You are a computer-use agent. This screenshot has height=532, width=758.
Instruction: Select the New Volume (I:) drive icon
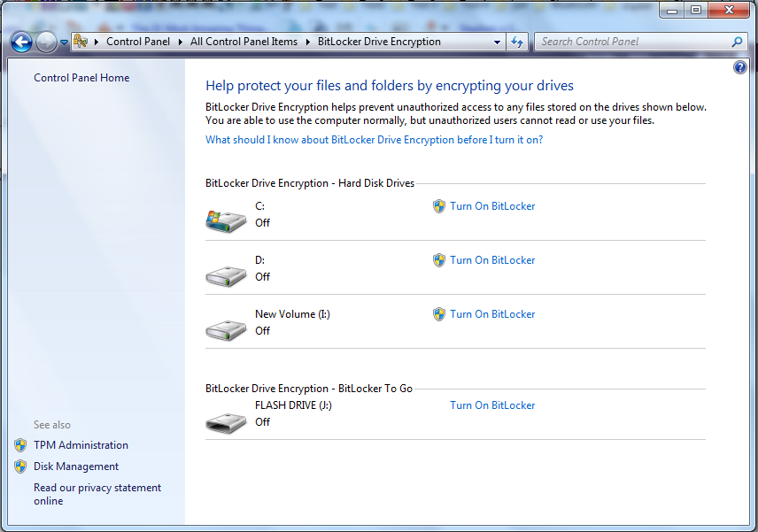pos(226,330)
